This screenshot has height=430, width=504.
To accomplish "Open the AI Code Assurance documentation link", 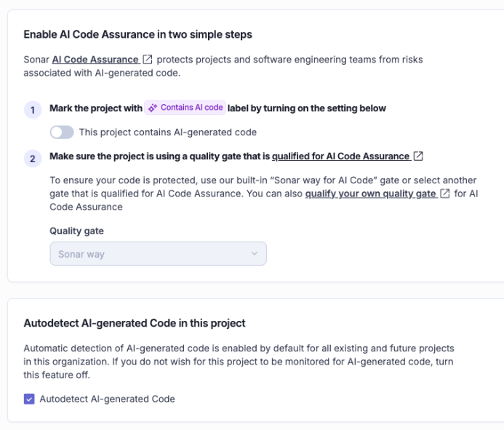I will [x=95, y=60].
